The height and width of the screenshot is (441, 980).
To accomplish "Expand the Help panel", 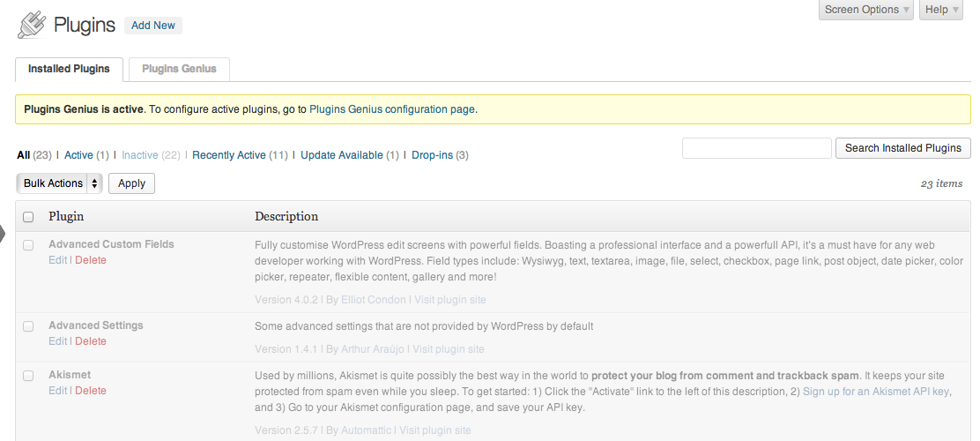I will click(942, 10).
